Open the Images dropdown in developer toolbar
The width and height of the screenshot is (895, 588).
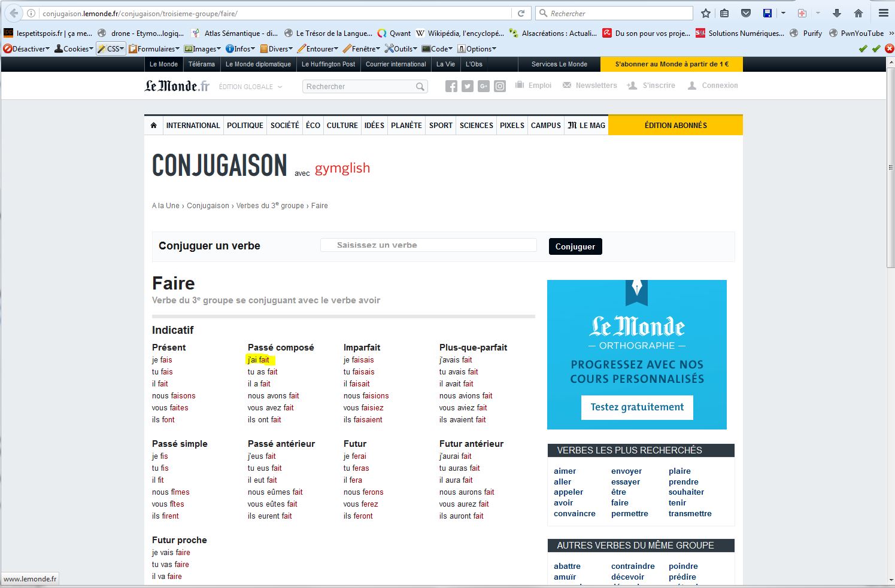202,49
